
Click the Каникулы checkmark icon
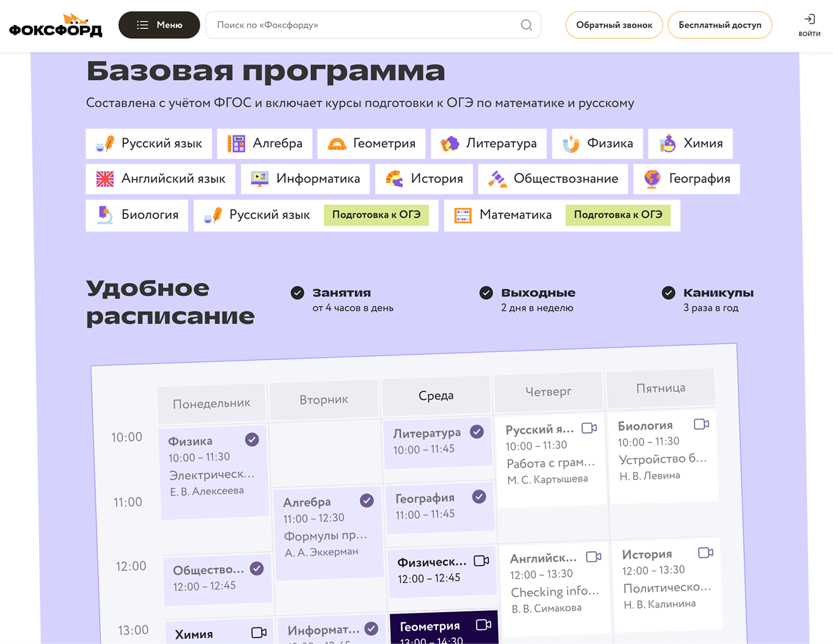click(668, 293)
